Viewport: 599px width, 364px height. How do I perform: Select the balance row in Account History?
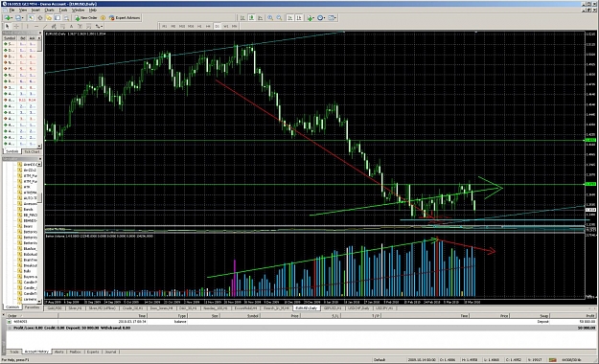click(301, 322)
